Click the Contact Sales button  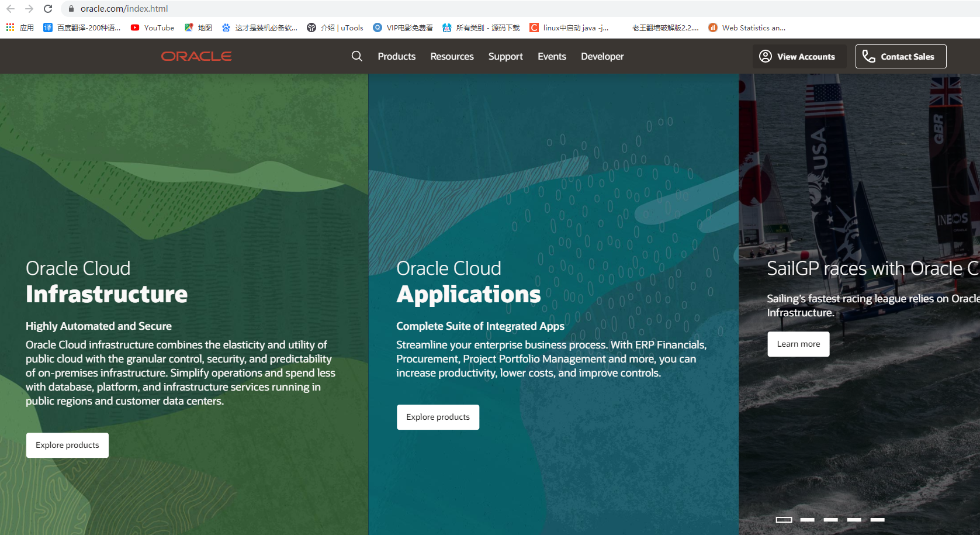[901, 56]
